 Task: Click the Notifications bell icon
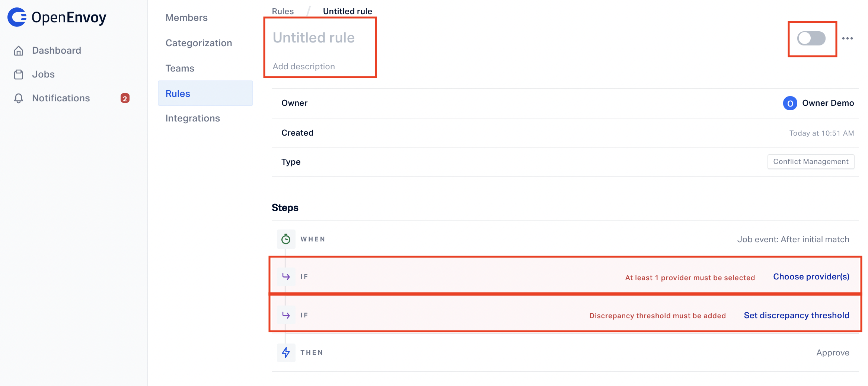[19, 98]
